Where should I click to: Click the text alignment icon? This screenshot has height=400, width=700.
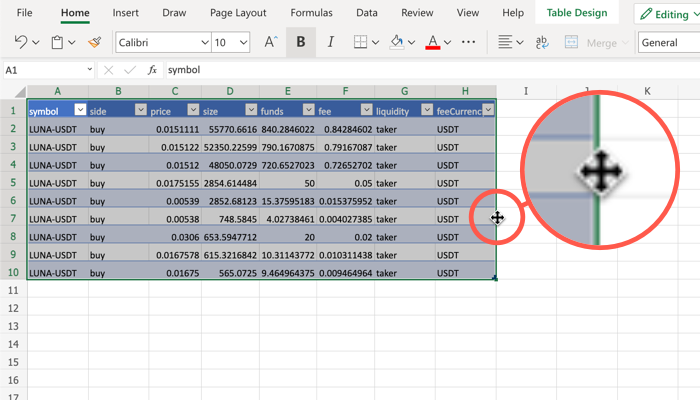(506, 43)
